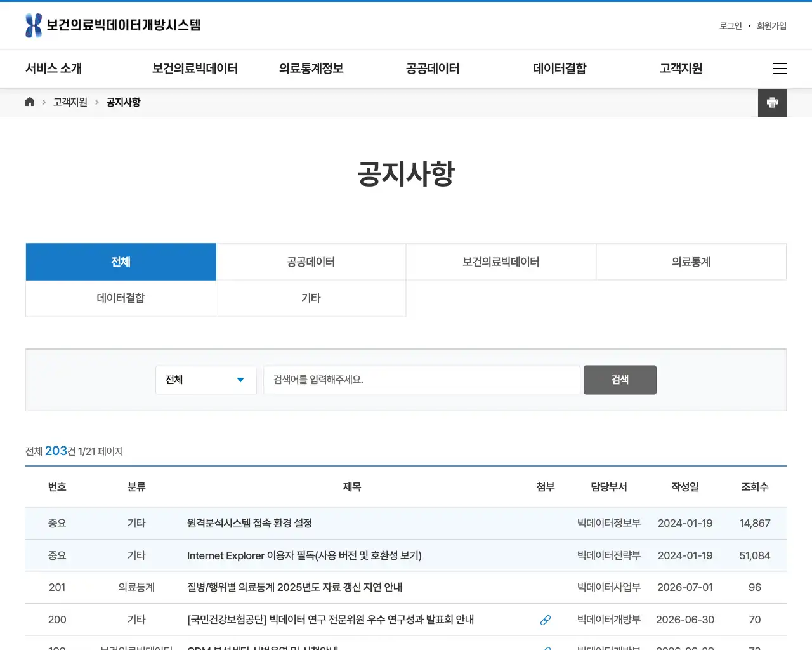Click department 빅데이터사업부
812x650 pixels.
coord(609,587)
